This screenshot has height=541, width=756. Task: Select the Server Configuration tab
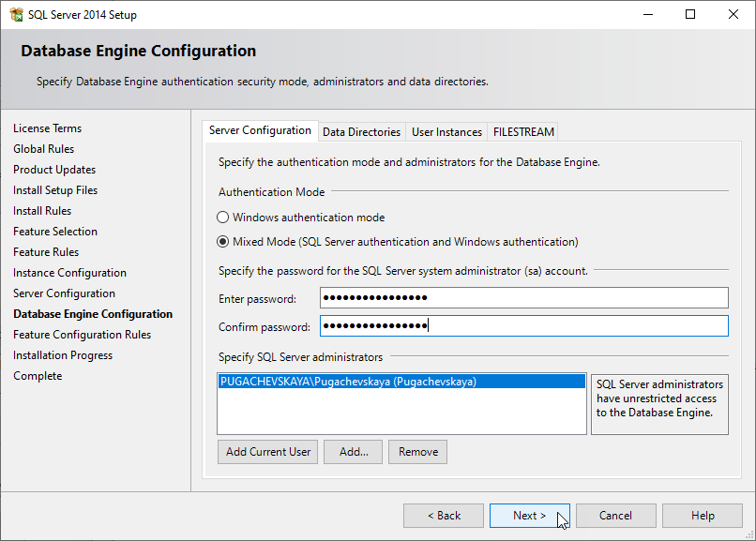[x=260, y=131]
